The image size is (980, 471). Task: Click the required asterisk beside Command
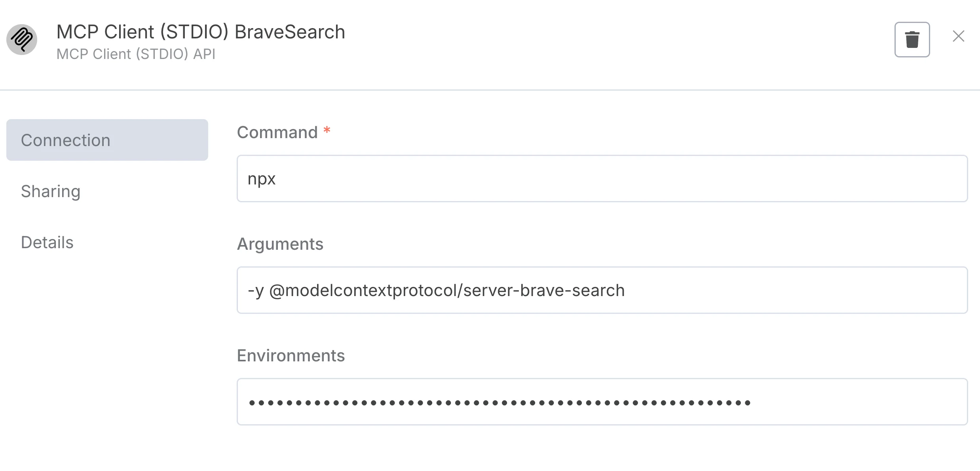click(x=327, y=131)
